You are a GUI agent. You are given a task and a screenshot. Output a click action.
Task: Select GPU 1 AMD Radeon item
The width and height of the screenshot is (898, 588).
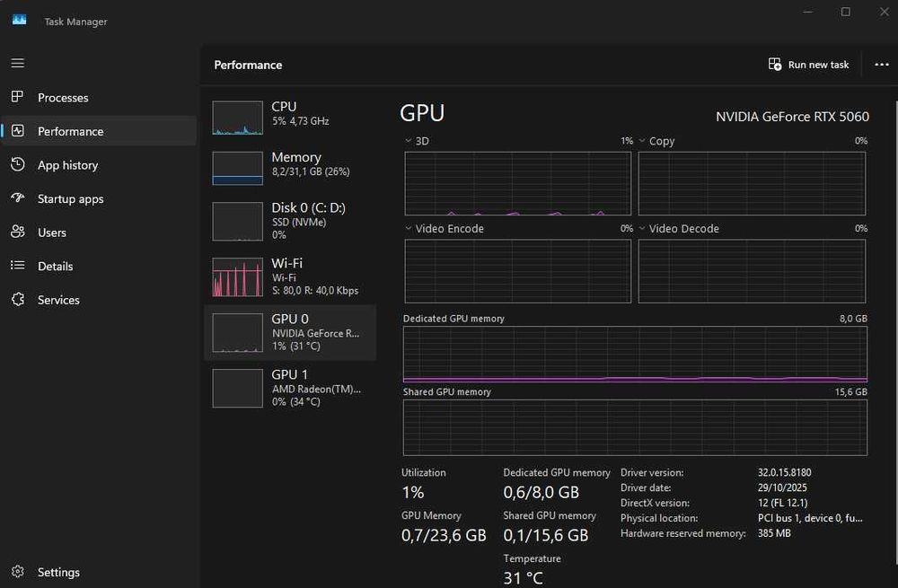coord(290,388)
